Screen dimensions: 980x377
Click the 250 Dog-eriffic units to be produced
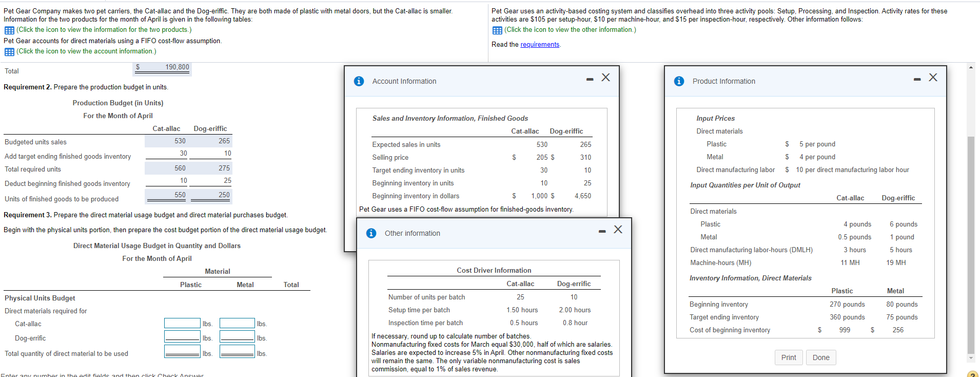(x=224, y=195)
